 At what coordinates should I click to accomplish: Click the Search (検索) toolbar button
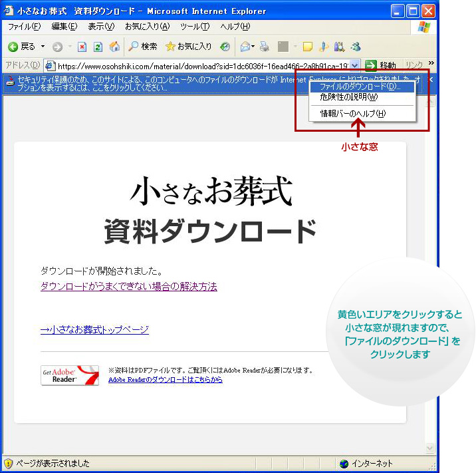142,47
